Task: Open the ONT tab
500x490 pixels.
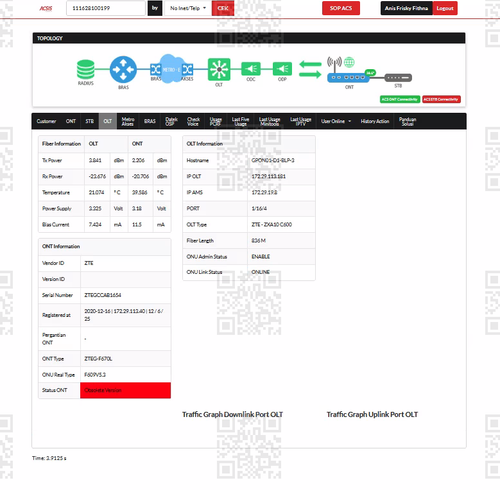Action: point(71,121)
